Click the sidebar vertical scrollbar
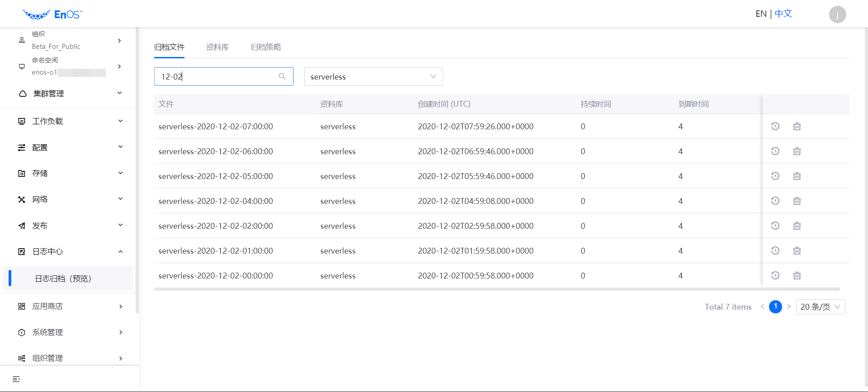The height and width of the screenshot is (392, 868). (x=137, y=170)
